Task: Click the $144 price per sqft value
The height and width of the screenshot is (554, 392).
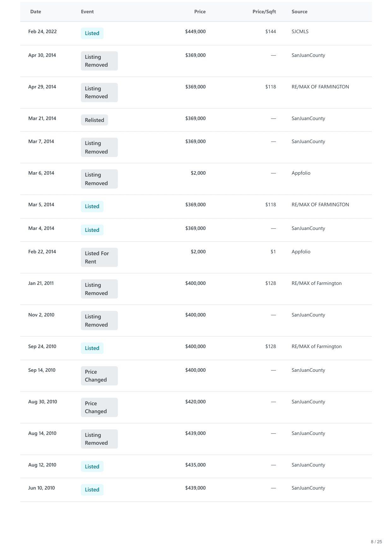Action: (270, 32)
